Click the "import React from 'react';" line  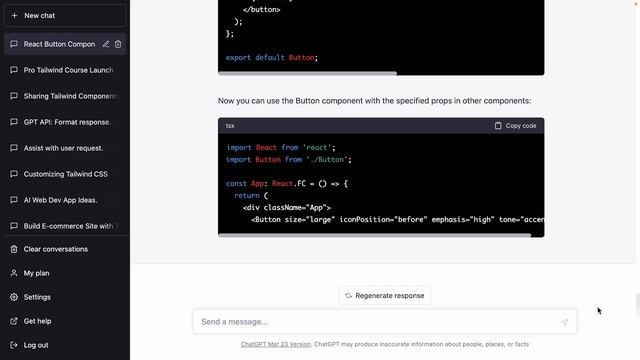281,148
